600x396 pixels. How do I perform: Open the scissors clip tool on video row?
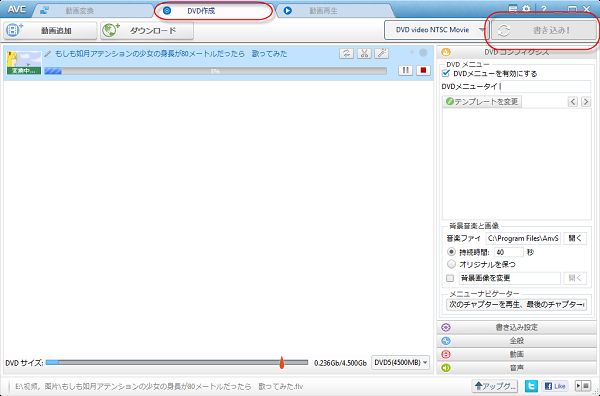[x=364, y=54]
